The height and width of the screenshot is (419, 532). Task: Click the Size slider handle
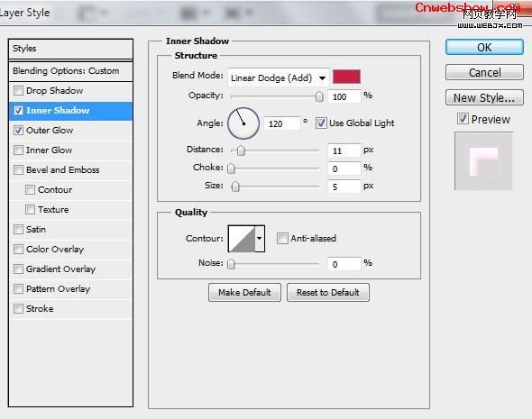click(235, 187)
